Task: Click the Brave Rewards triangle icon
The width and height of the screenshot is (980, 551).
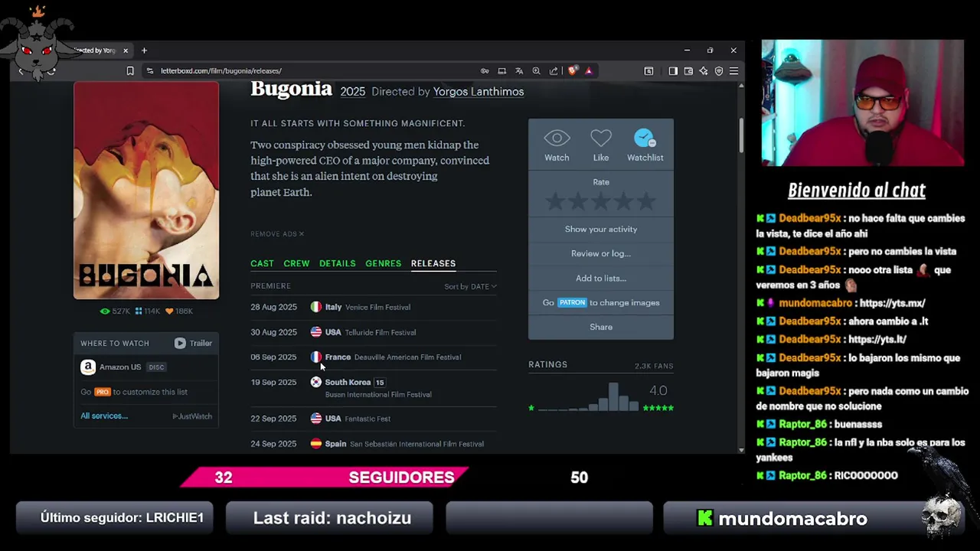Action: tap(589, 71)
